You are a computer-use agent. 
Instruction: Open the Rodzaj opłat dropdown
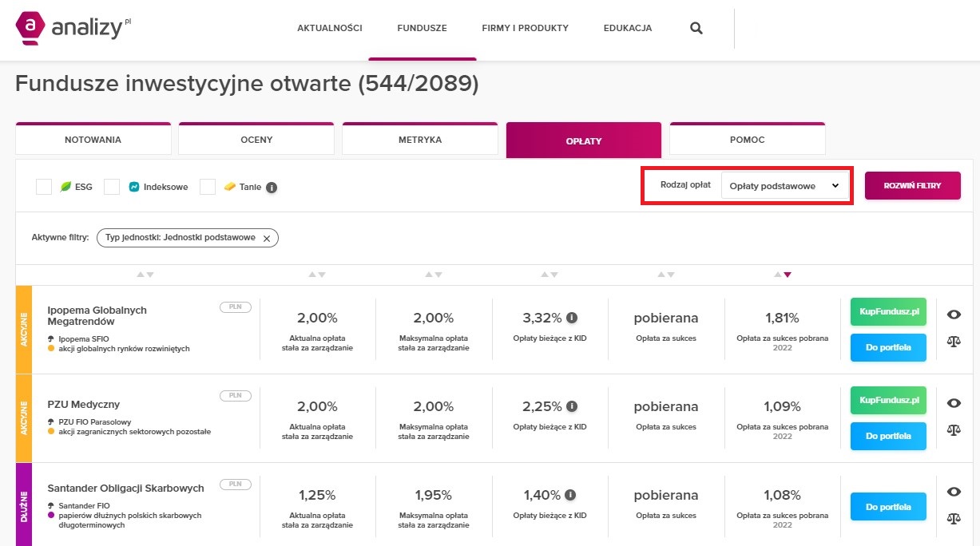point(784,186)
